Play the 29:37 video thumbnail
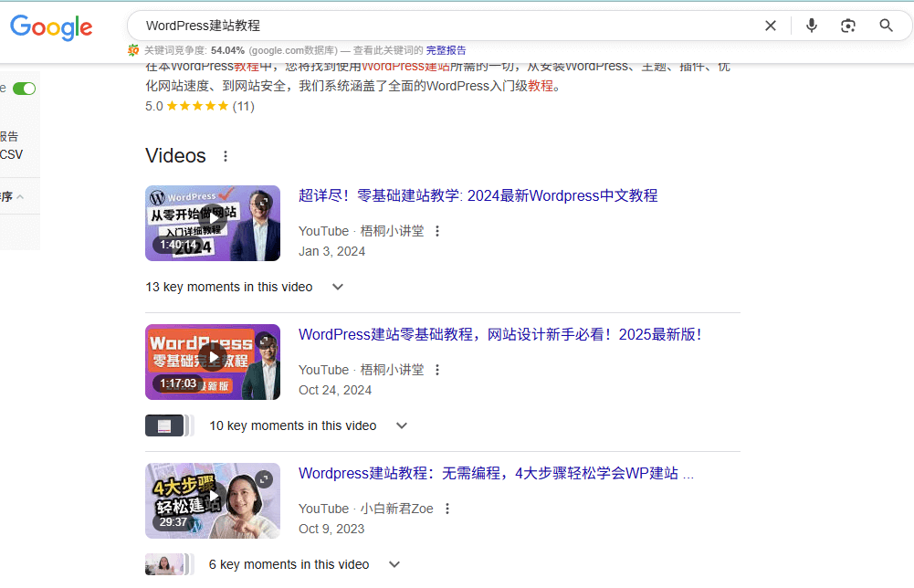This screenshot has width=914, height=588. 213,500
